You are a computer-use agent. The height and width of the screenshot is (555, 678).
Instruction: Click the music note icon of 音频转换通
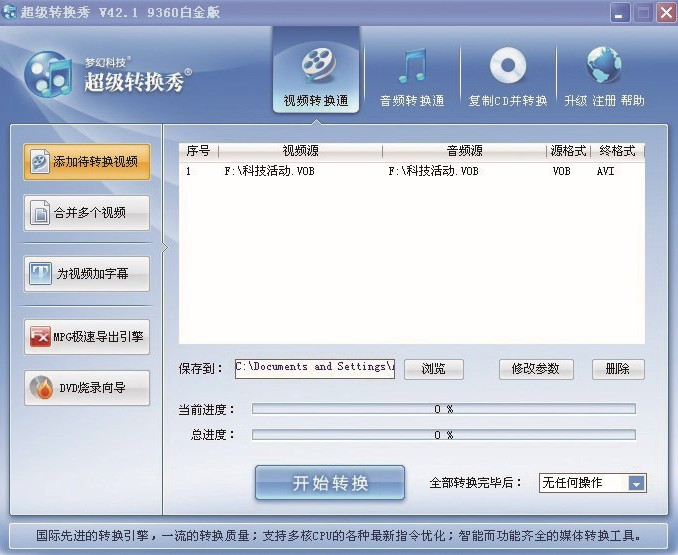[413, 65]
